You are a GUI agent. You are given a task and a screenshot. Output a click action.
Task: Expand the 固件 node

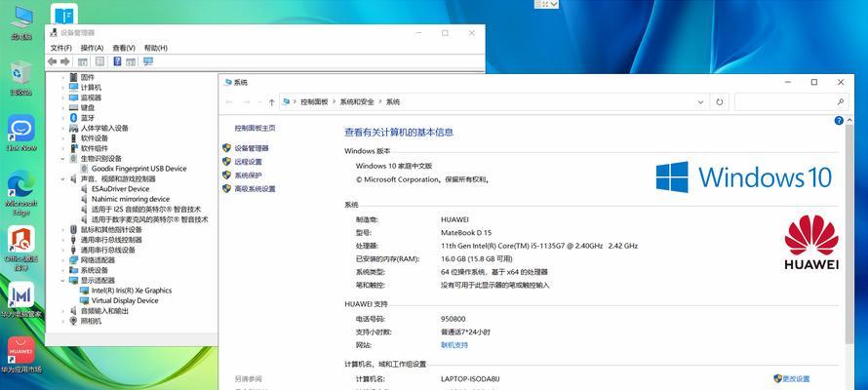[63, 77]
